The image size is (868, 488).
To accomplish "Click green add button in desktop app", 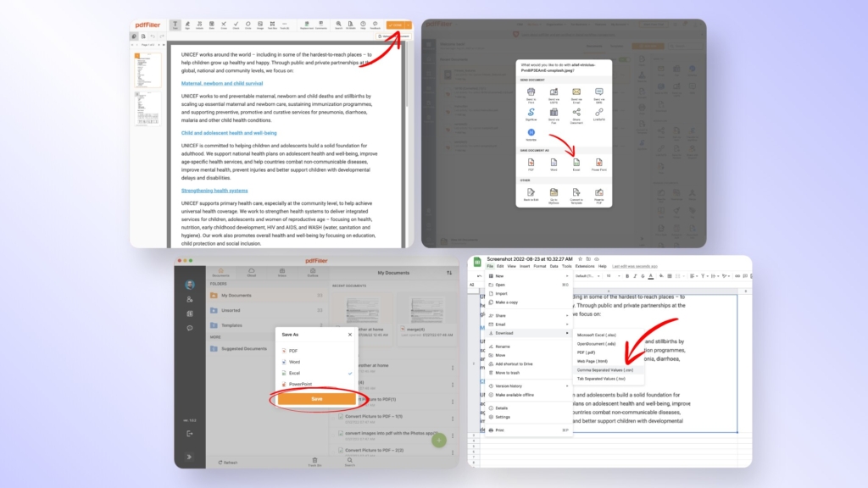I will point(439,441).
